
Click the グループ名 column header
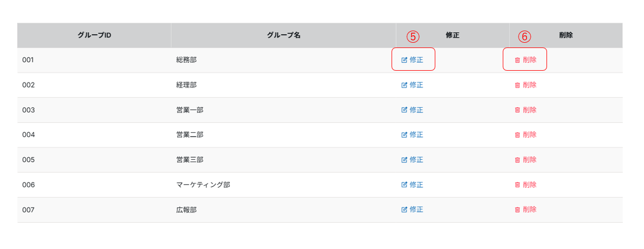point(284,35)
